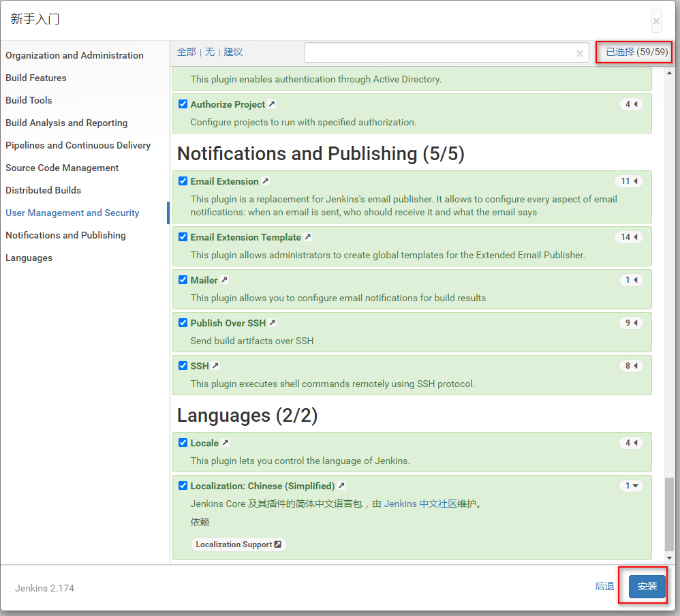
Task: Select all plugins with 全部 link
Action: click(187, 52)
